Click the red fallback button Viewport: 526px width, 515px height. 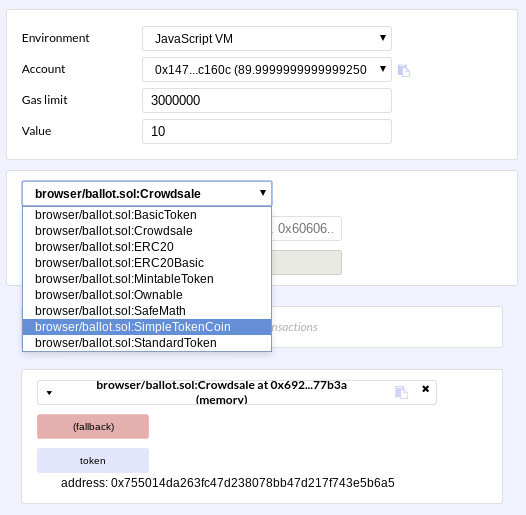93,426
